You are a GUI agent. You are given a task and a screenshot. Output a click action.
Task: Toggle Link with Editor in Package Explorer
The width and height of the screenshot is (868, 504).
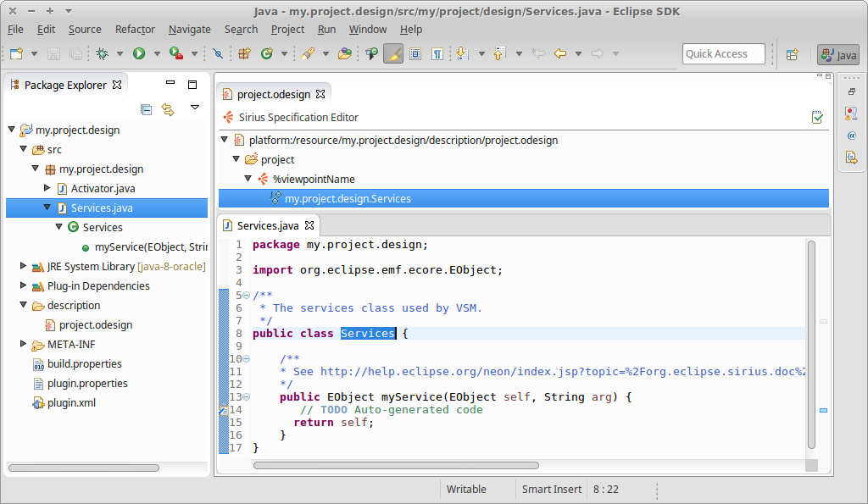(x=168, y=109)
